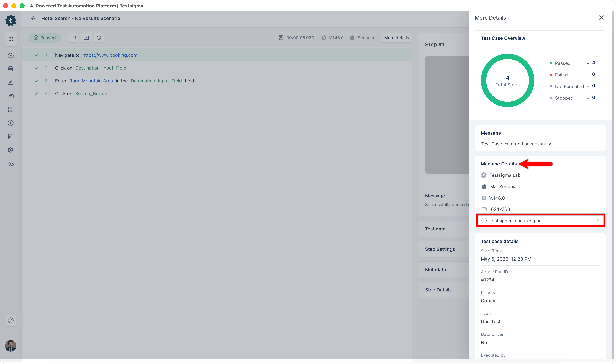Click the Sequoia Apple icon in toolbar
Viewport: 616px width, 364px height.
[x=352, y=38]
